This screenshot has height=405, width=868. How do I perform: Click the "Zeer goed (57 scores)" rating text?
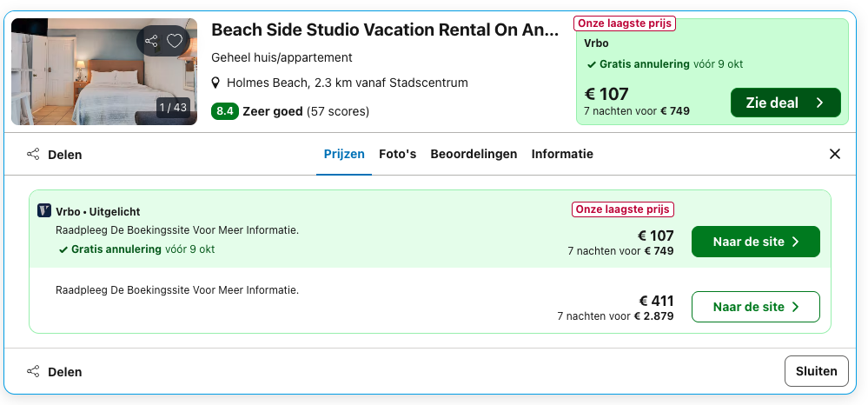coord(306,111)
